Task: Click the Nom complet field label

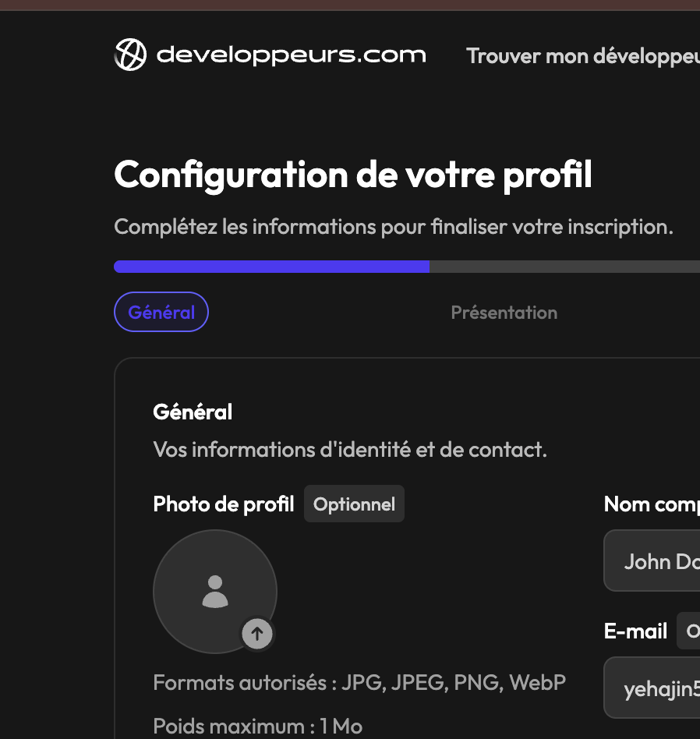Action: click(x=651, y=504)
